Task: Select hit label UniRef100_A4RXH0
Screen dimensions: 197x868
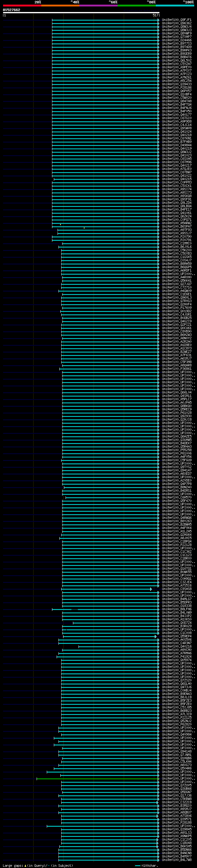Action: pyautogui.click(x=176, y=277)
